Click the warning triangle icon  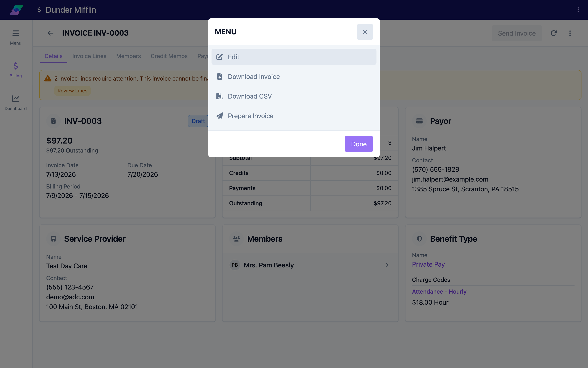[48, 78]
